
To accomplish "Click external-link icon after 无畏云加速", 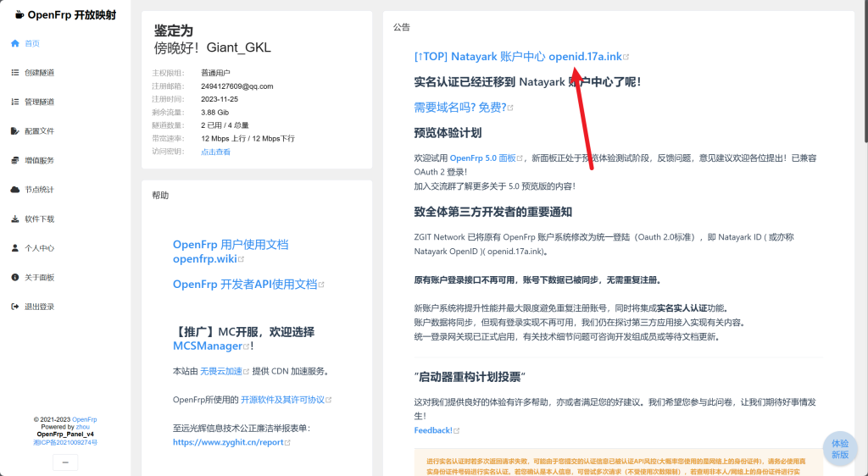I will (247, 372).
